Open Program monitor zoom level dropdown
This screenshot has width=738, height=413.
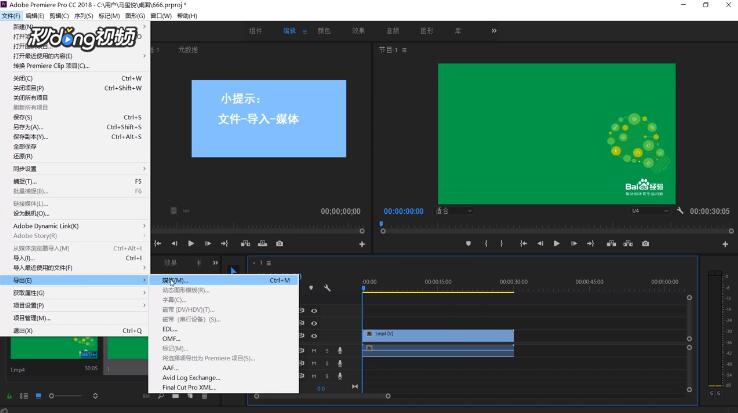pos(454,211)
